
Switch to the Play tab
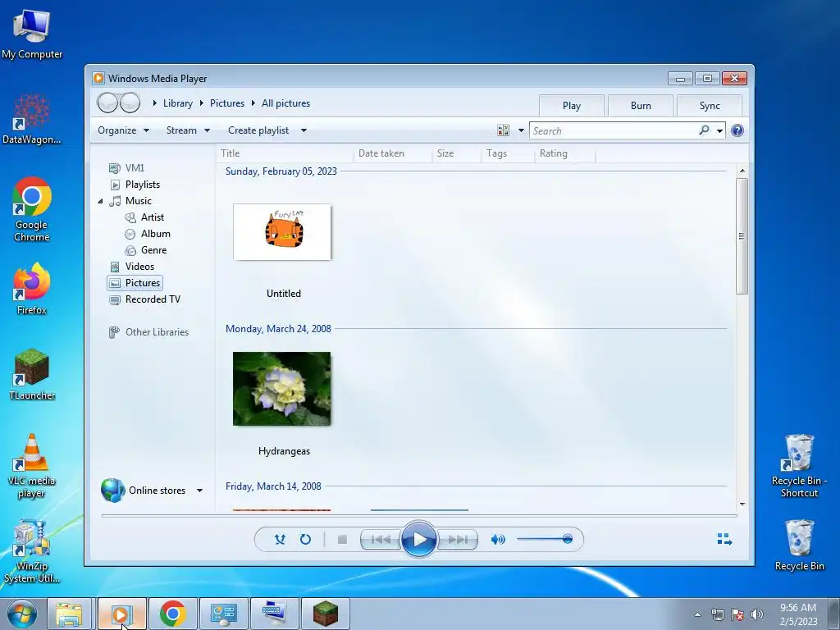coord(572,106)
